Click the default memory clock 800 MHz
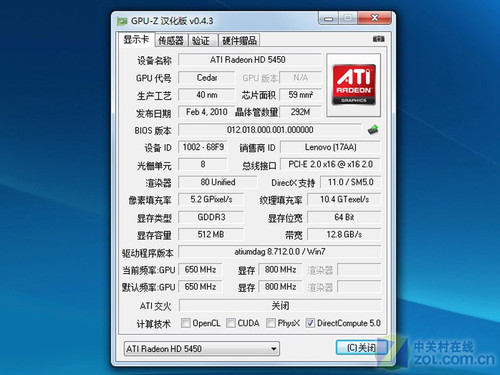This screenshot has width=500, height=375. [280, 287]
